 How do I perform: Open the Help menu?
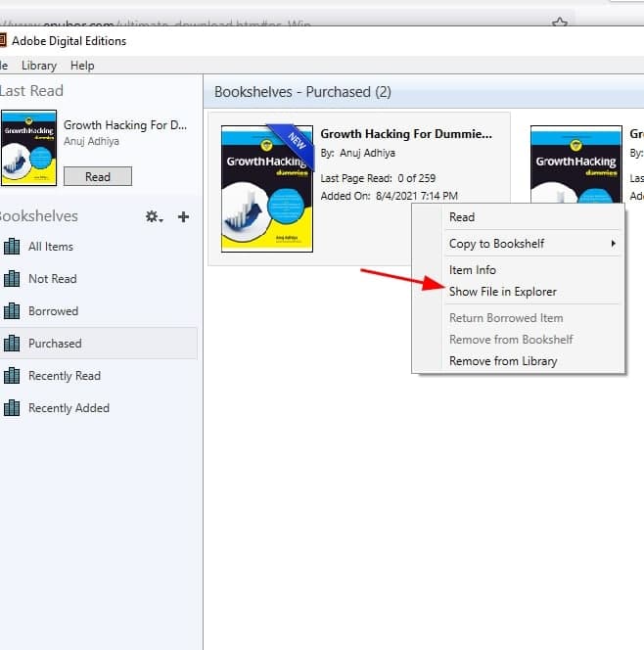pos(82,66)
